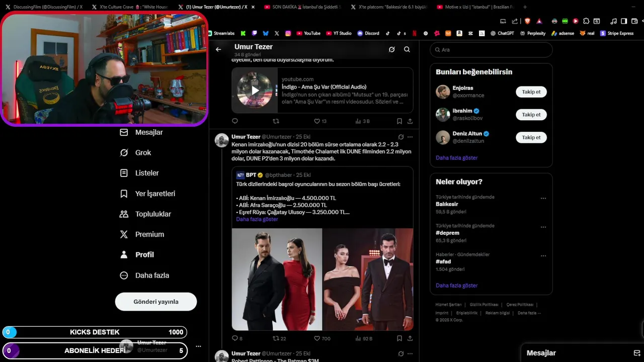Open the left Turkish series cast photo
Image resolution: width=644 pixels, height=362 pixels.
(277, 280)
